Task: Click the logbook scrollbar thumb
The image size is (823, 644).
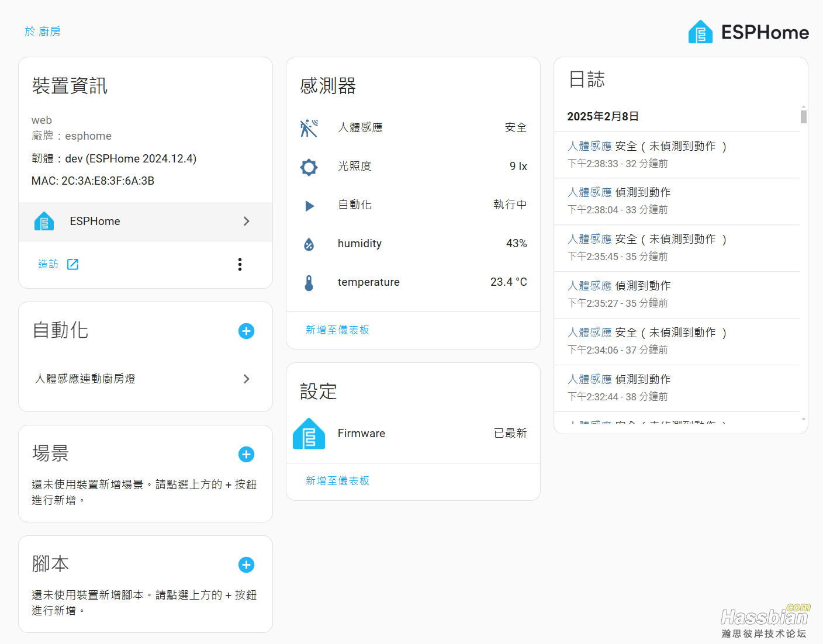Action: (x=804, y=117)
